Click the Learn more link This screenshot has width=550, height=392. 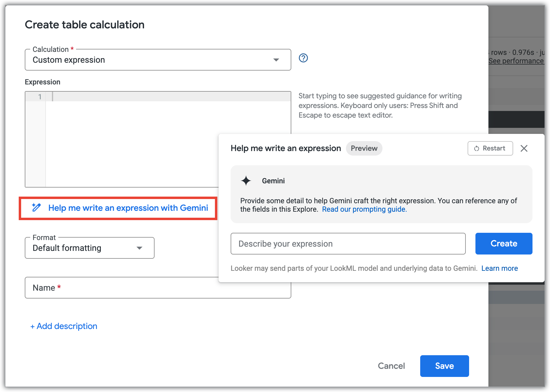tap(500, 268)
